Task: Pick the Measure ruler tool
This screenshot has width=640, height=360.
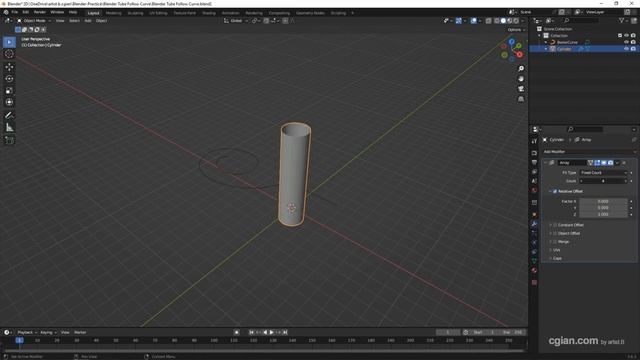Action: pyautogui.click(x=9, y=128)
